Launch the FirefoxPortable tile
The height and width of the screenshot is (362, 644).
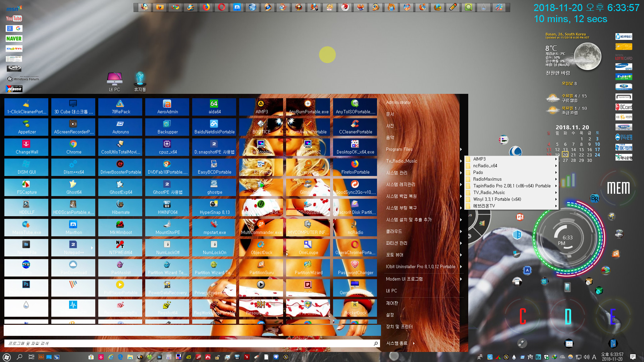(355, 167)
